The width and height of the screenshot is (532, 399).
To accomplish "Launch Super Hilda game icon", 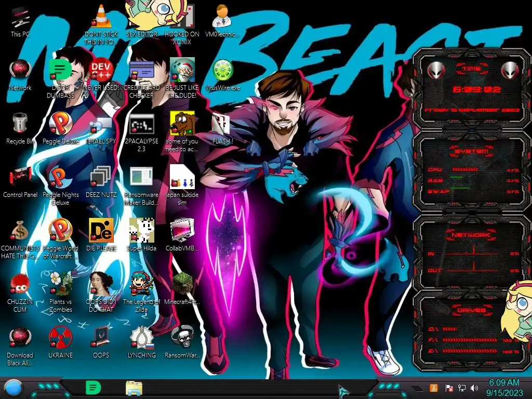I will click(141, 236).
